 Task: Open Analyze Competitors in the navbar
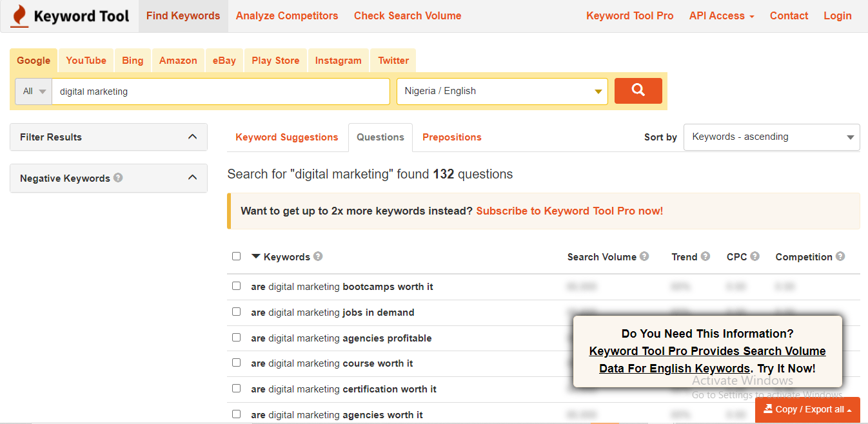287,16
